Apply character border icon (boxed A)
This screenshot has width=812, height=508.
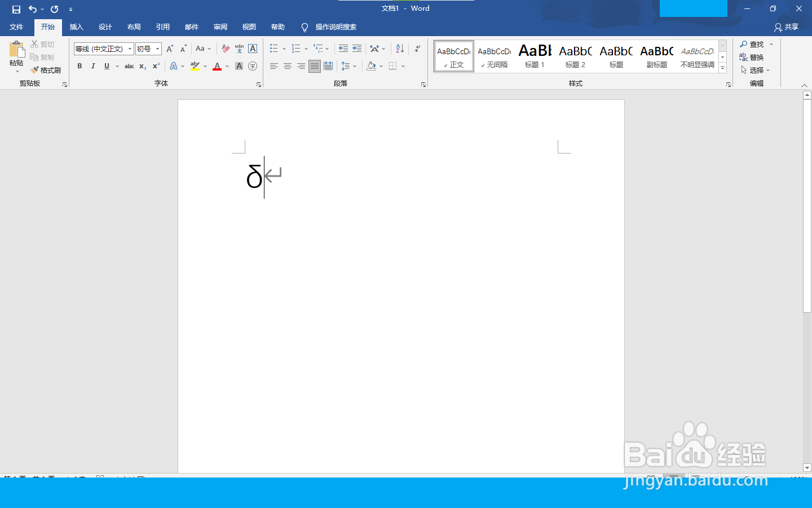[253, 49]
